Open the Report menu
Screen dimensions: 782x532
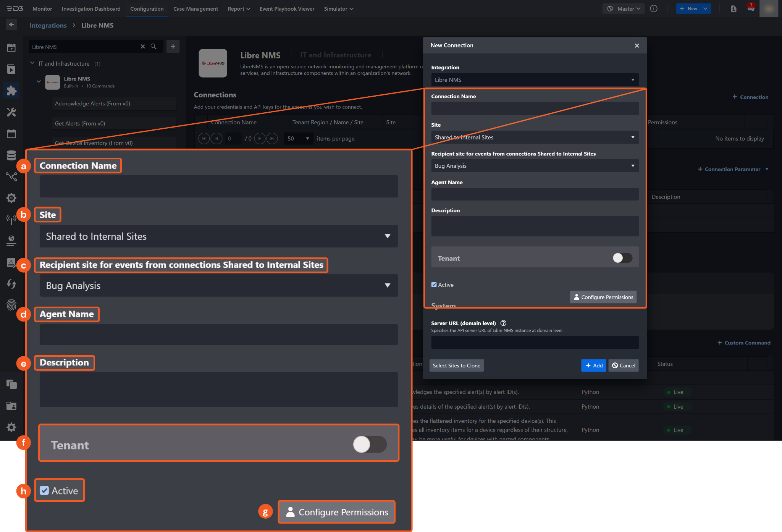pos(239,9)
